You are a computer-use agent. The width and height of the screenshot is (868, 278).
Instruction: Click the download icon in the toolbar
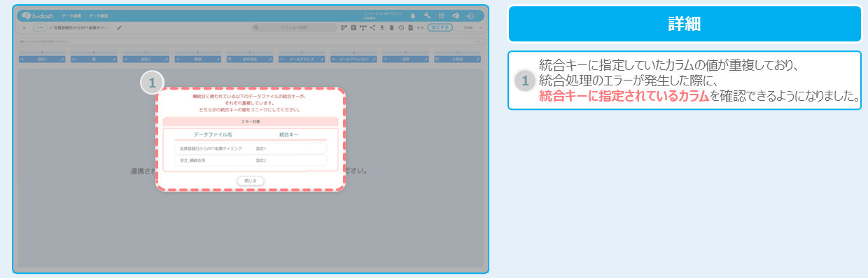pos(382,27)
